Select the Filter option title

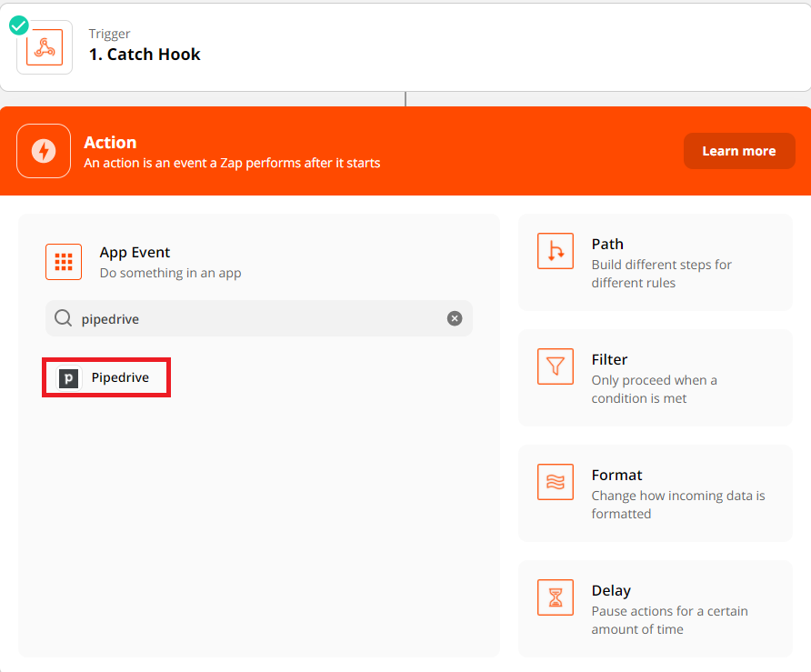[x=609, y=359]
